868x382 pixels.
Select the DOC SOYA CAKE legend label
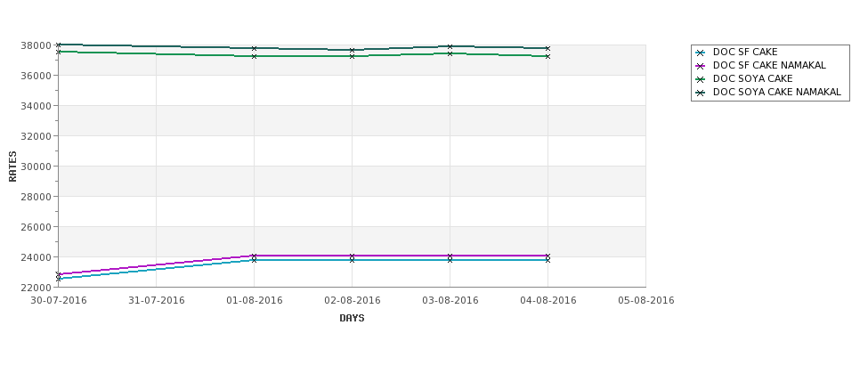tap(753, 78)
